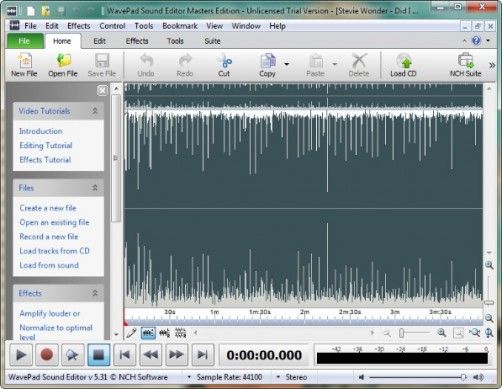Close the sidebar panel with the X button
The image size is (502, 389).
point(103,90)
